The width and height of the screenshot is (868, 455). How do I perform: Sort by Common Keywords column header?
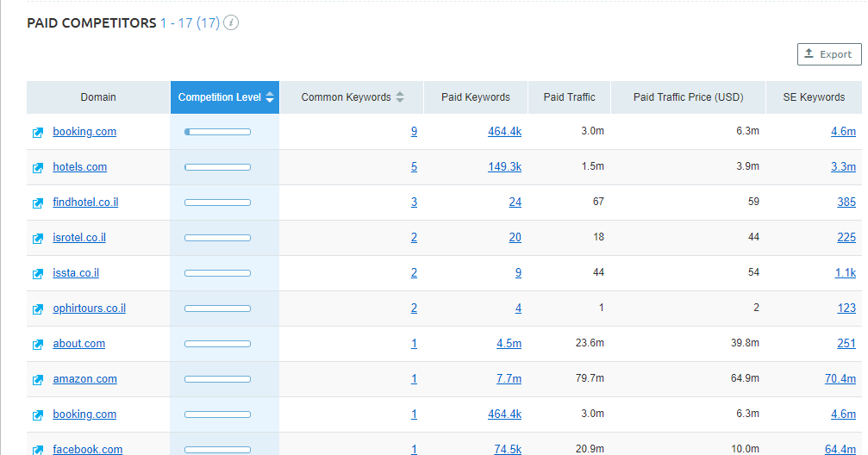(352, 97)
